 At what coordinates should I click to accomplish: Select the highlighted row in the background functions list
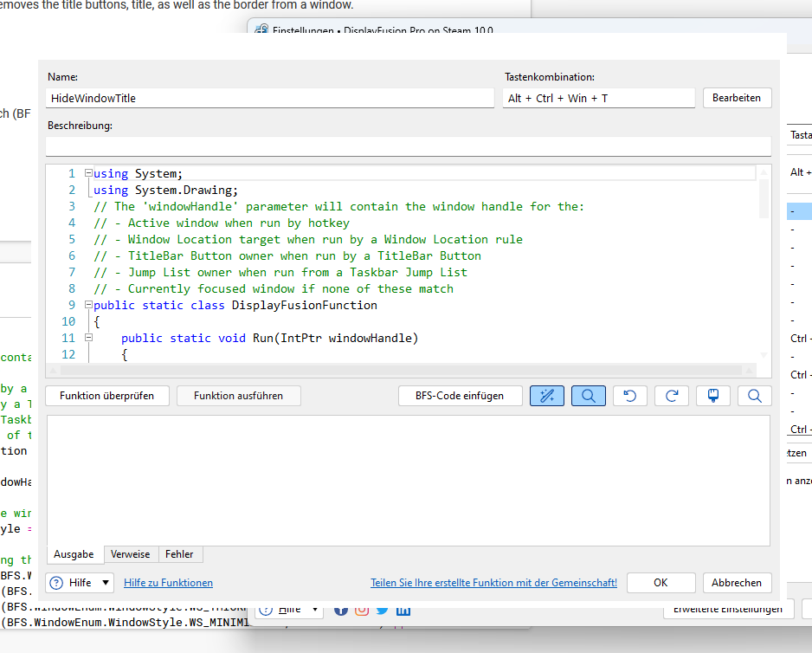click(799, 211)
